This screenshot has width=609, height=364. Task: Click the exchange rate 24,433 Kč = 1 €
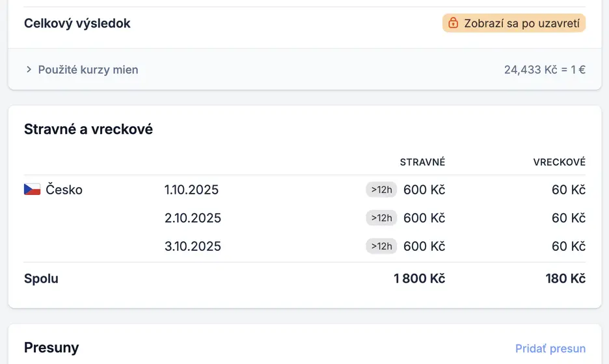[545, 70]
